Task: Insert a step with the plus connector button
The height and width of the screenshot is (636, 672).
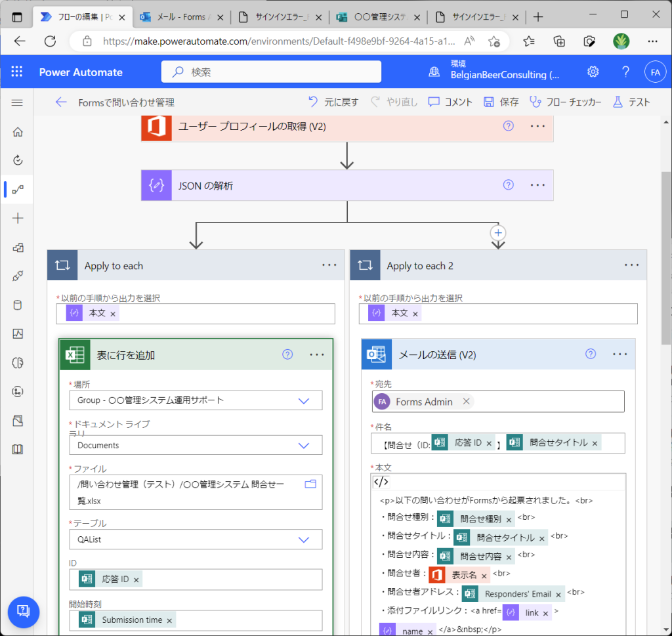Action: [498, 233]
